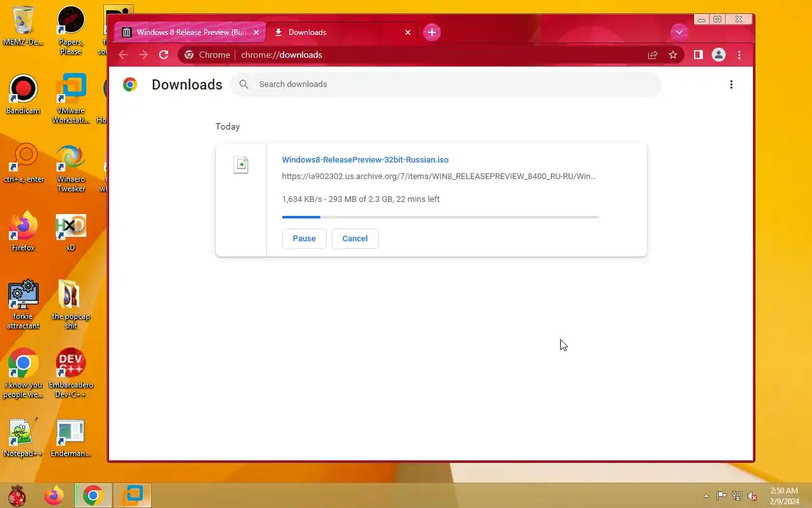Reload the downloads page
812x508 pixels.
pyautogui.click(x=164, y=55)
